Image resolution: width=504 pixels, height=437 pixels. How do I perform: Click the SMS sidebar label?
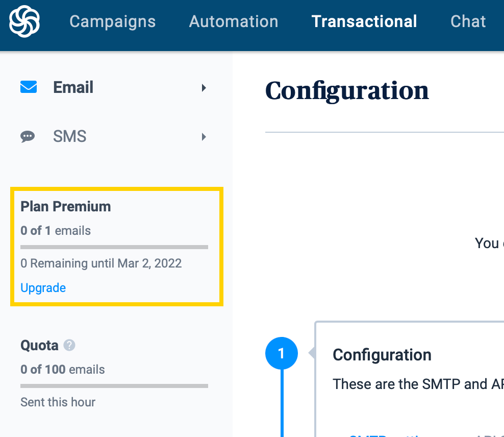[70, 136]
